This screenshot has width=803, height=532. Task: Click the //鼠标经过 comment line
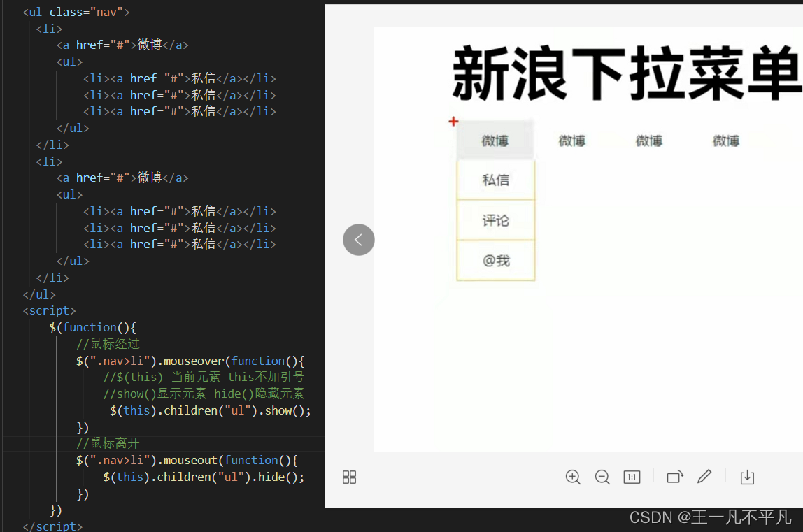108,343
